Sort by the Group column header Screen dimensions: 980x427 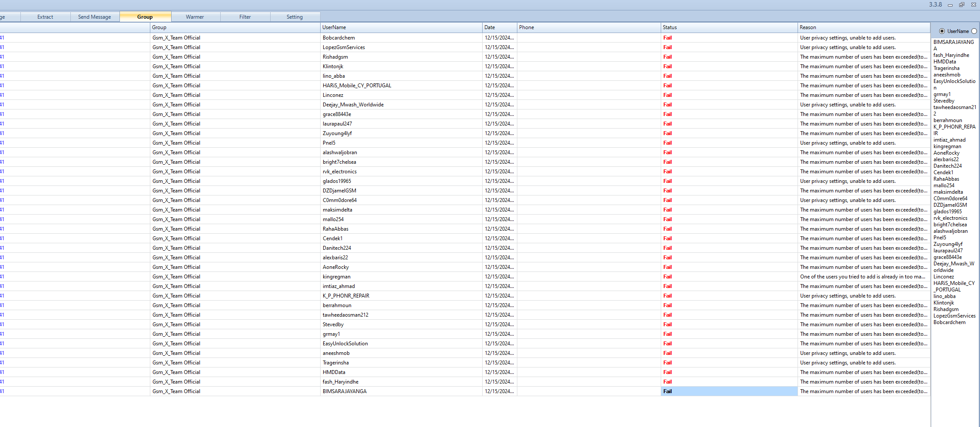pyautogui.click(x=235, y=27)
